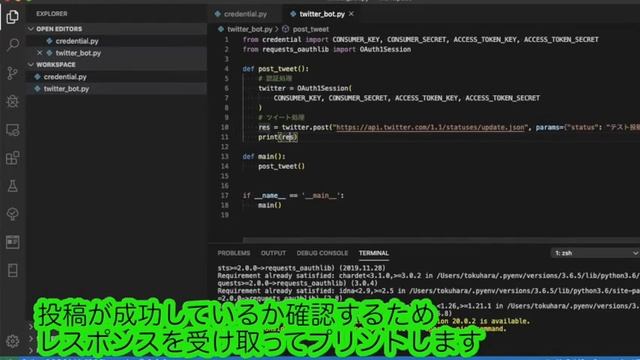640x360 pixels.
Task: Click the Explorer panel title
Action: tap(51, 13)
